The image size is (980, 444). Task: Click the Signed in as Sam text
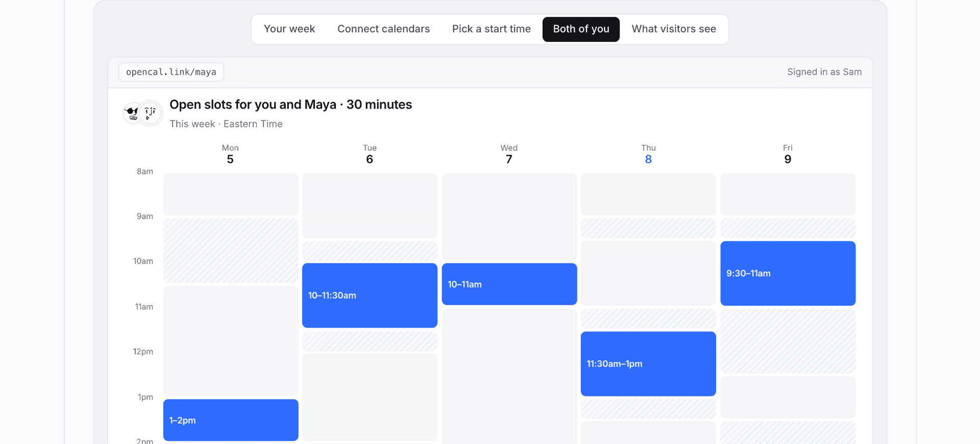(824, 72)
